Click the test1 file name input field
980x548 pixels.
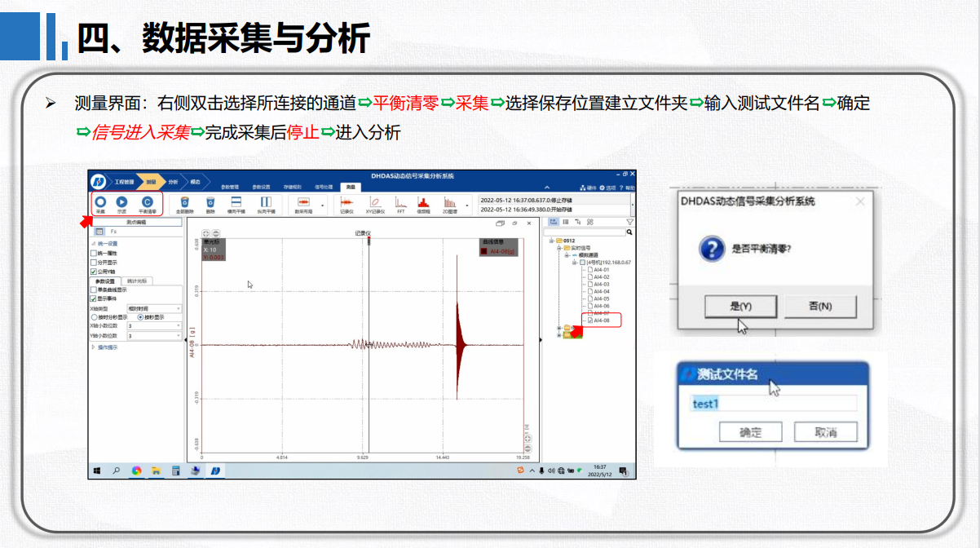(x=773, y=404)
